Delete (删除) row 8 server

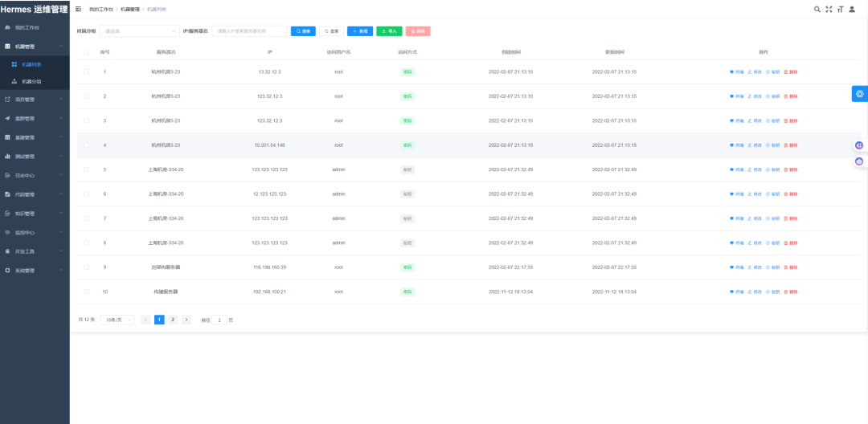click(791, 243)
